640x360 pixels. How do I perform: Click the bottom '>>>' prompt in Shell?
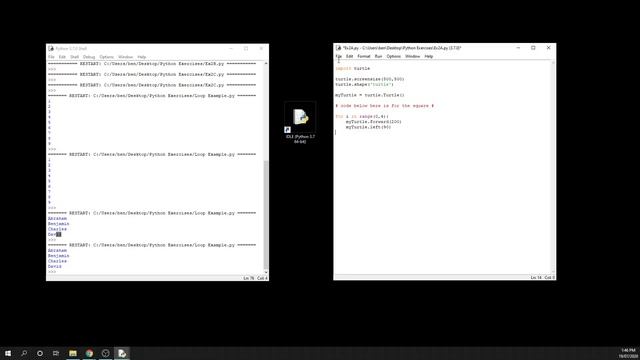pos(52,272)
